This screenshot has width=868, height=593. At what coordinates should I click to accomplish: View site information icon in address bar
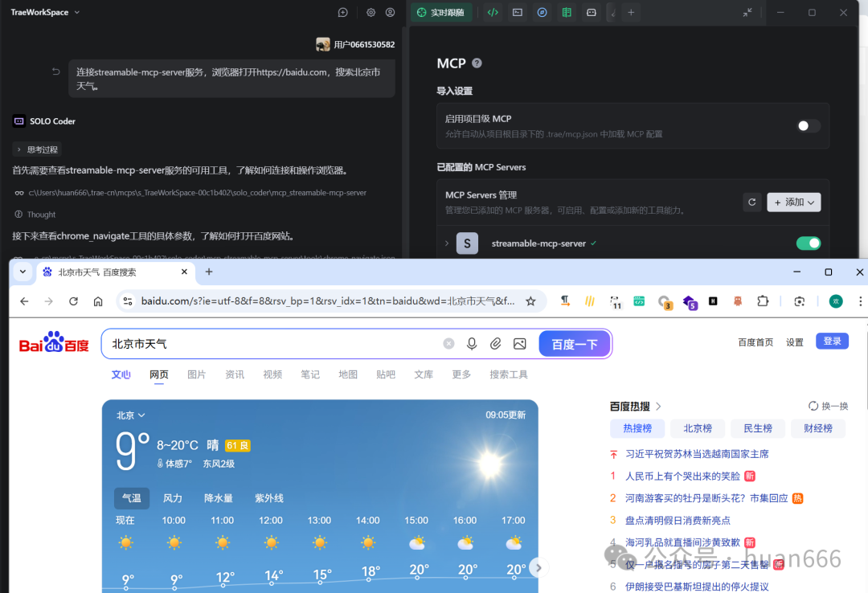pos(128,301)
